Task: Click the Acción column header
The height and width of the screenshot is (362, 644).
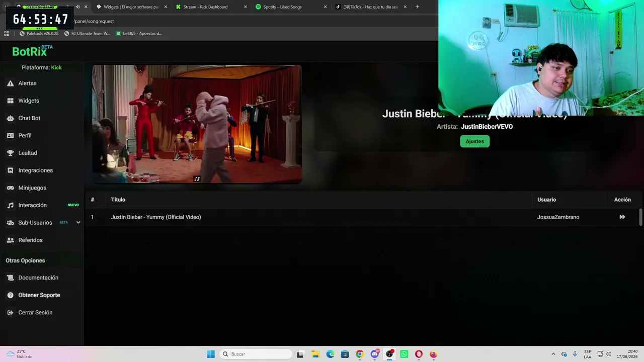Action: click(622, 200)
